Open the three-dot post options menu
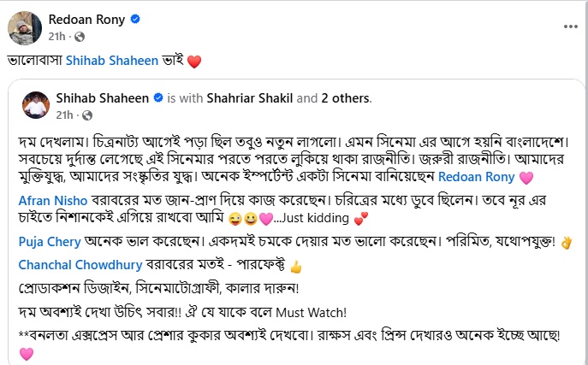This screenshot has height=365, width=588. [x=570, y=26]
